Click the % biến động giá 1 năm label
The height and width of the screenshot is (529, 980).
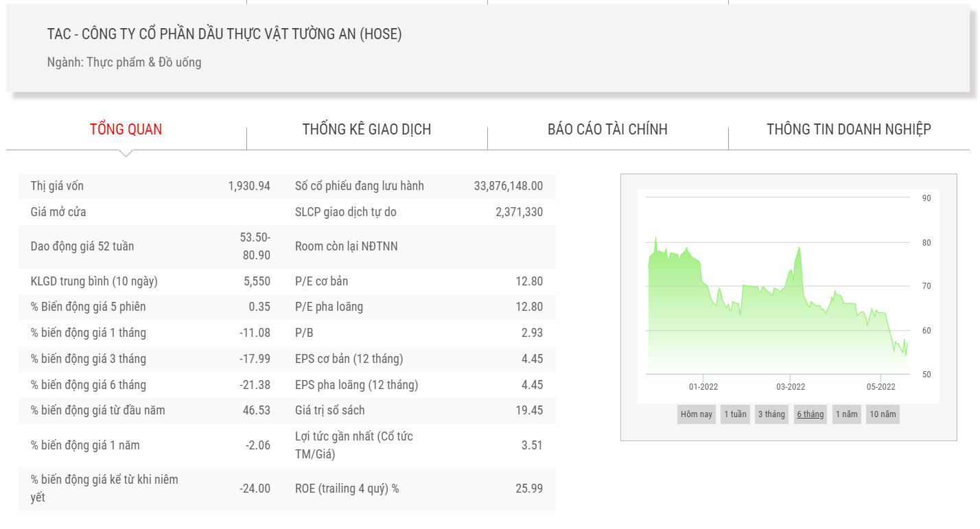coord(85,445)
